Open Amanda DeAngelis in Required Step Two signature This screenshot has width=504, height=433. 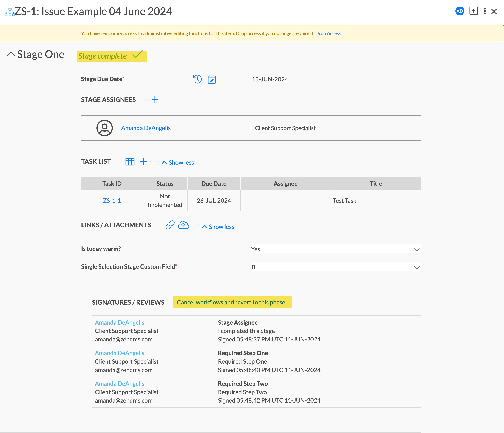[x=119, y=384]
